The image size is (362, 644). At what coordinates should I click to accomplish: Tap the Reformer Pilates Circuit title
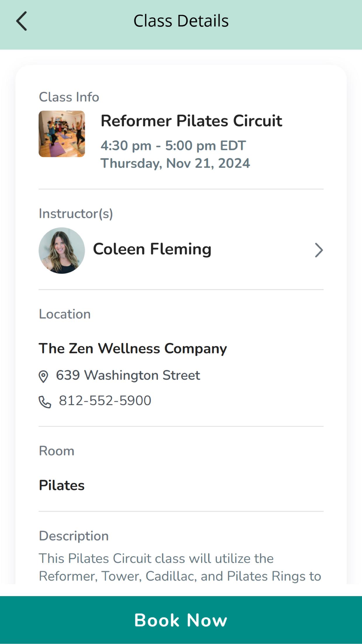click(191, 121)
